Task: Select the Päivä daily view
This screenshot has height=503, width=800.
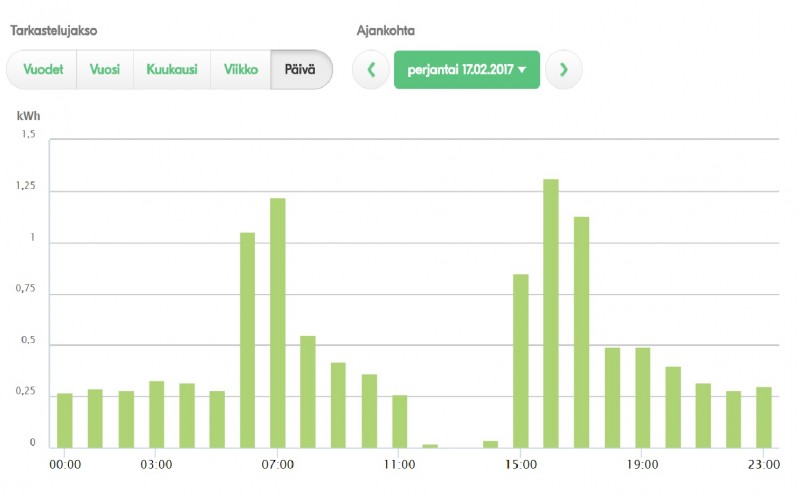Action: 301,70
